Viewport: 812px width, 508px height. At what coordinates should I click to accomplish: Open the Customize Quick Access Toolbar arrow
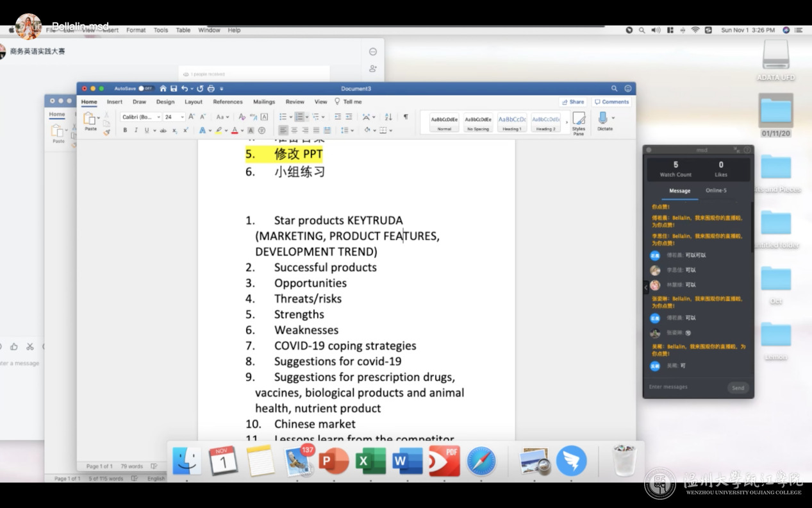(222, 89)
